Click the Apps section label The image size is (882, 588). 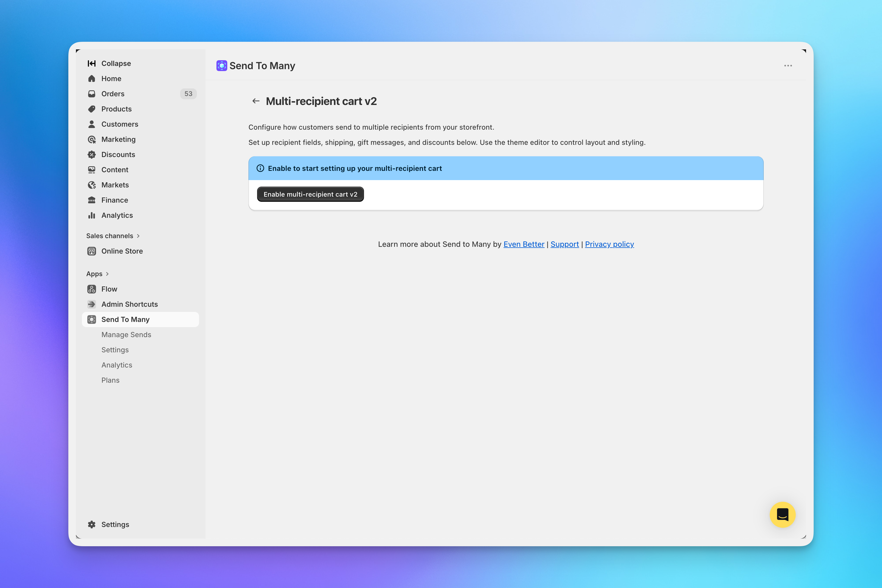tap(94, 274)
